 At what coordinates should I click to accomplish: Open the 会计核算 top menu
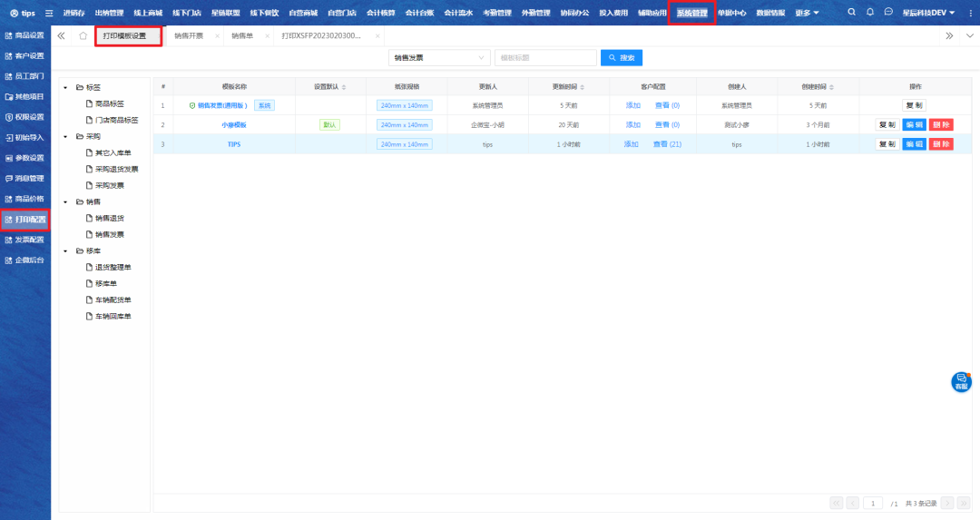click(382, 13)
